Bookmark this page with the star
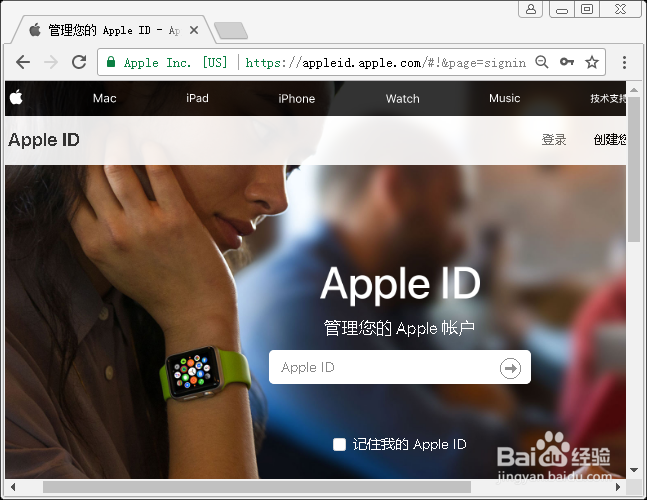The width and height of the screenshot is (647, 500). tap(592, 62)
